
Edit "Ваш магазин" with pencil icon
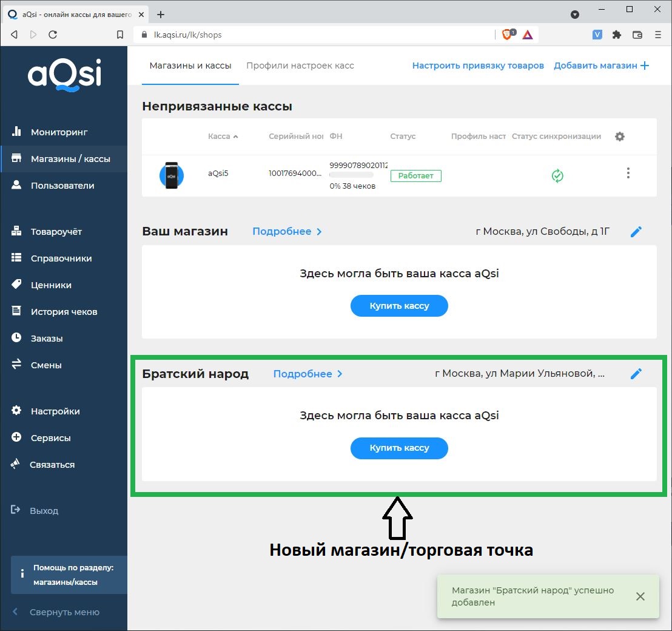click(636, 232)
